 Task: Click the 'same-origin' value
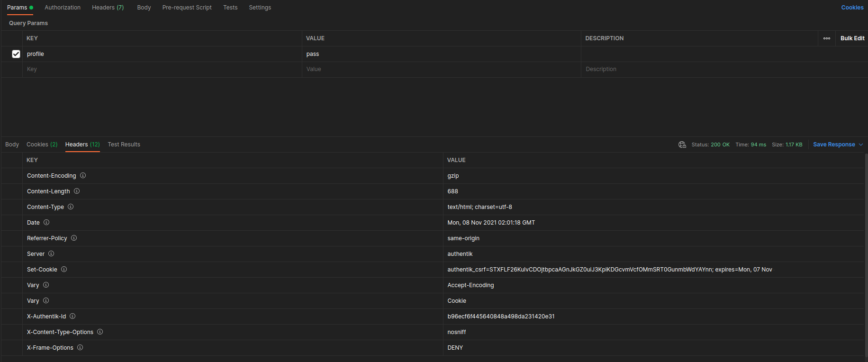click(x=463, y=238)
